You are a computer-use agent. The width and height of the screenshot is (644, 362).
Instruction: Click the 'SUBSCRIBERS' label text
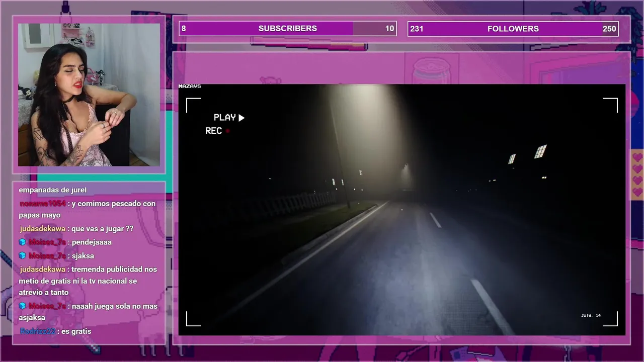pyautogui.click(x=288, y=29)
